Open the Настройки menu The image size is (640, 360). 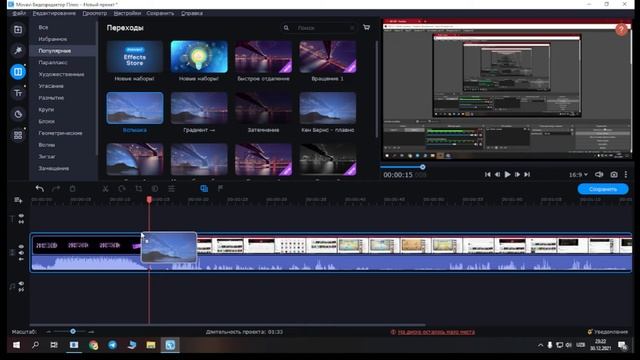pos(127,13)
